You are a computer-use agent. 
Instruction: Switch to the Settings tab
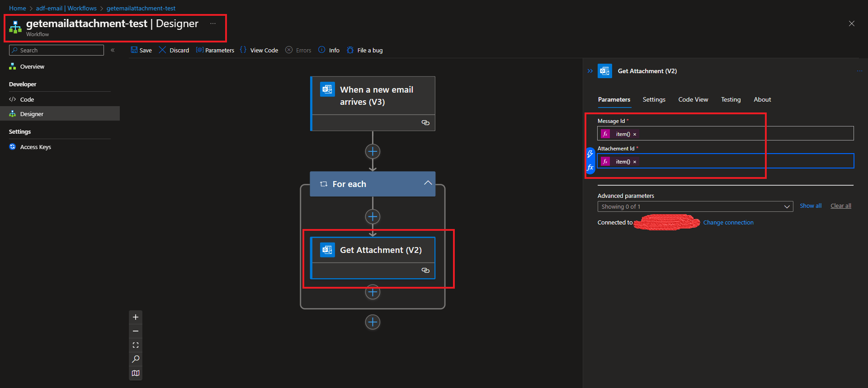pyautogui.click(x=654, y=99)
